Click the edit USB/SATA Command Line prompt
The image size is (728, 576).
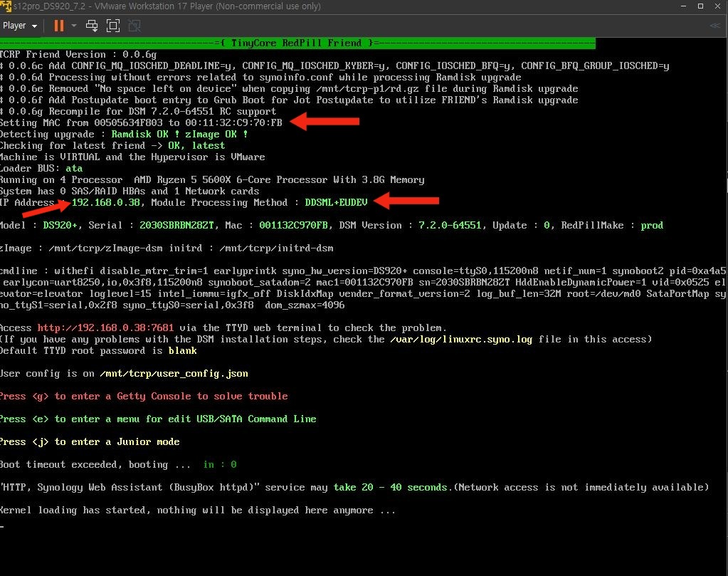(158, 419)
